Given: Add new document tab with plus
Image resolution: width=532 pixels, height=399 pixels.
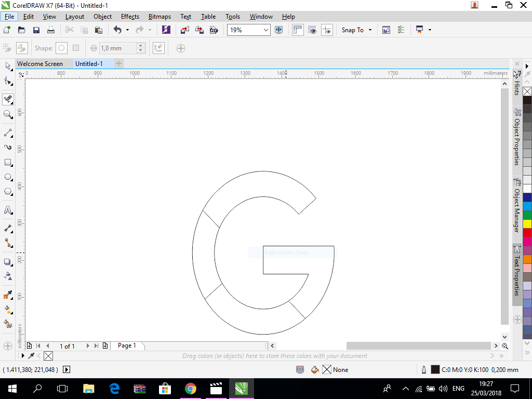Looking at the screenshot, I should click(x=118, y=63).
